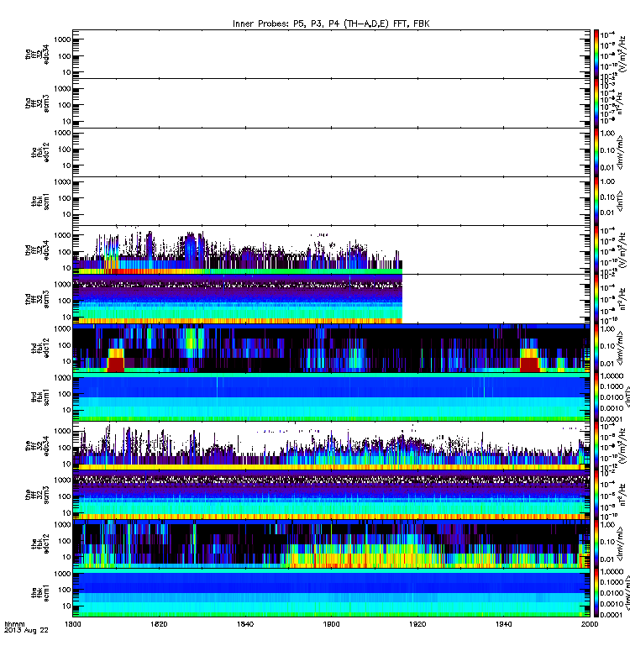Click the 'the fff 32 edc34' label near the bottom
Viewport: 630px width, 672px height.
point(37,446)
